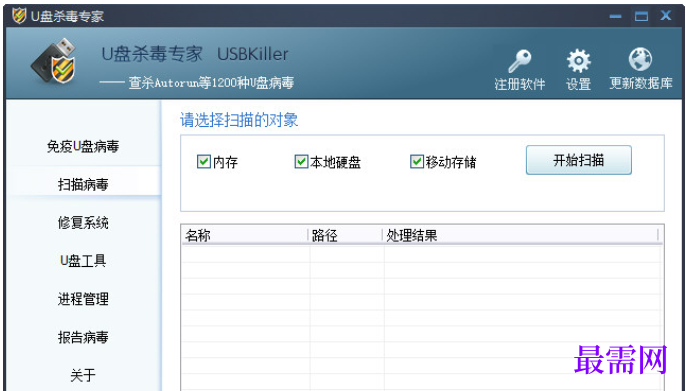Sort by 名称 column header
Image resolution: width=686 pixels, height=391 pixels.
245,236
